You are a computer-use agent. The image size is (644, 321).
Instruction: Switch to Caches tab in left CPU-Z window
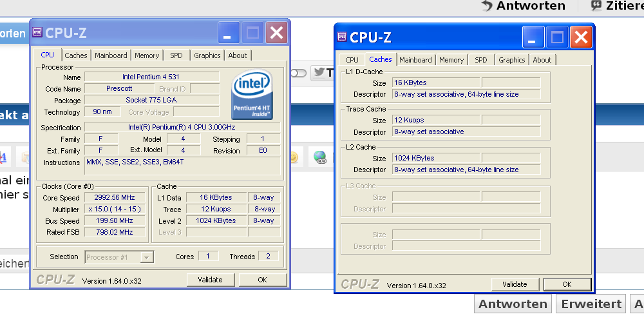pyautogui.click(x=76, y=55)
